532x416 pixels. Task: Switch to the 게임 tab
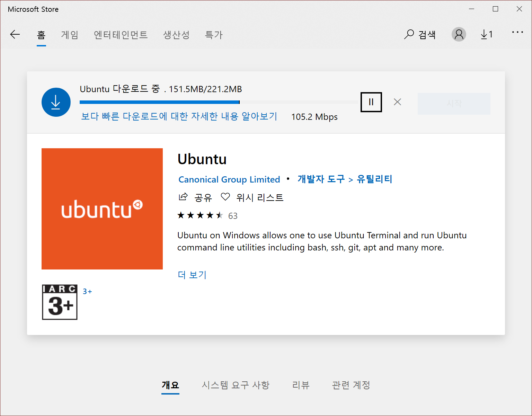(70, 35)
